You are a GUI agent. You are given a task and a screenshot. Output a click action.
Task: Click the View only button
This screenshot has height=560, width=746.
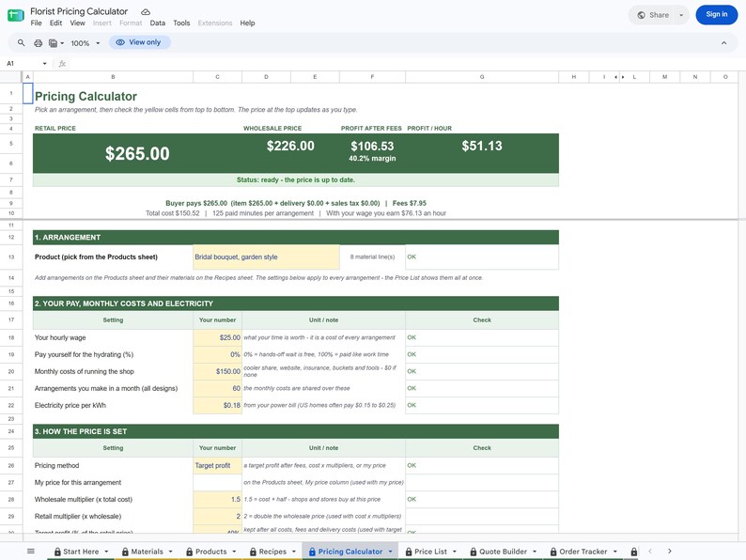139,42
